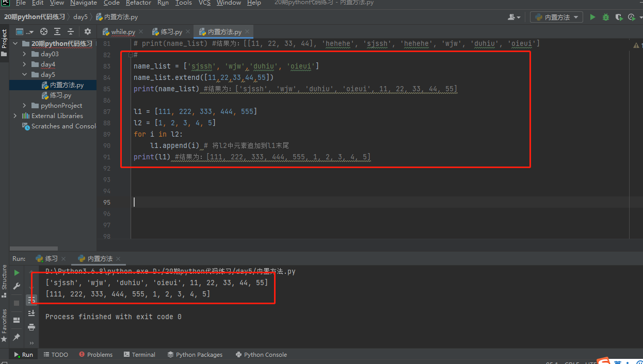Image resolution: width=643 pixels, height=364 pixels.
Task: Open the Refactor menu
Action: [138, 3]
